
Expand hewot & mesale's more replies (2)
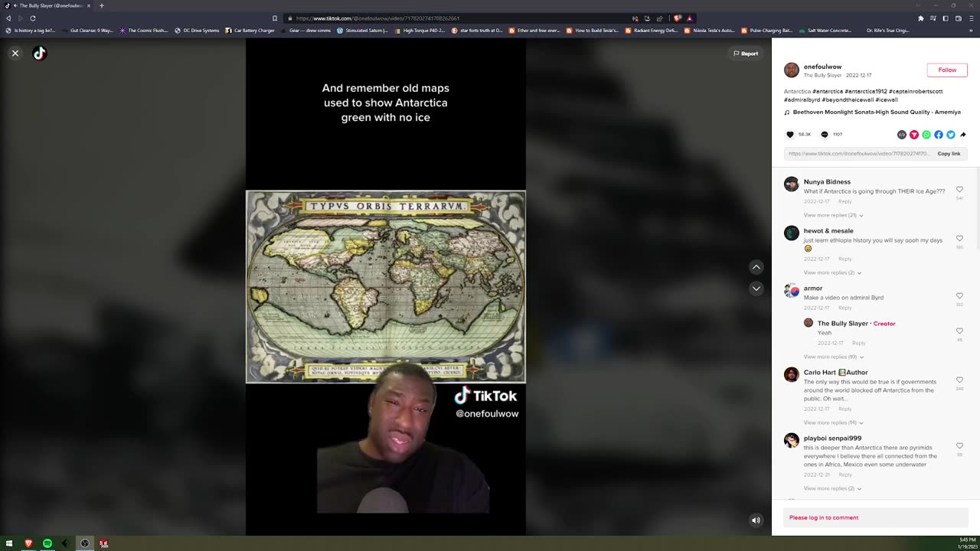[832, 272]
